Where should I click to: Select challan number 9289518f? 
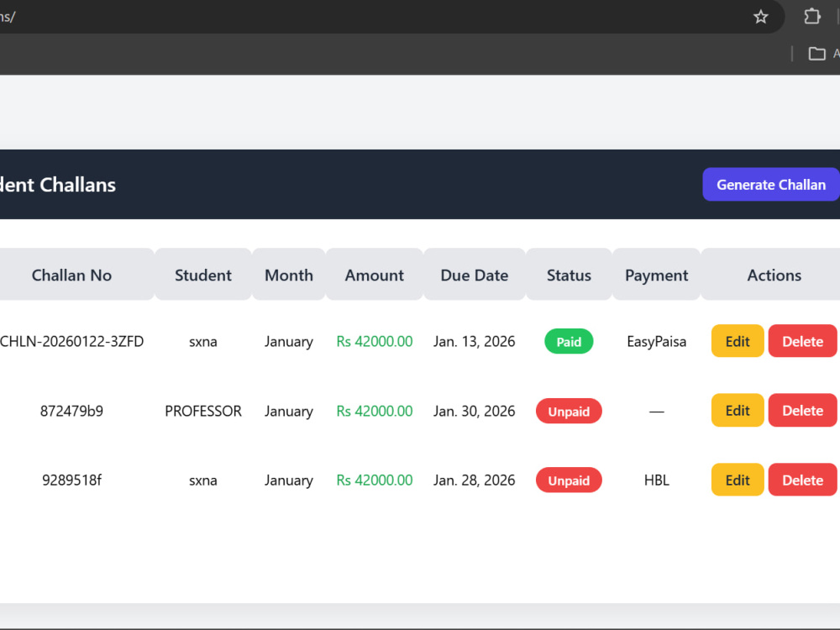coord(71,480)
